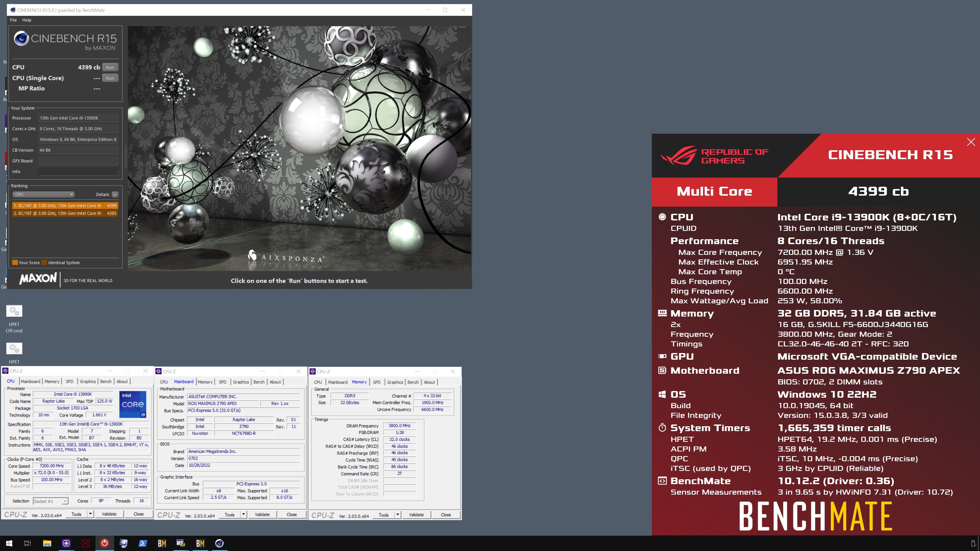The image size is (980, 551).
Task: Run the CPU (Single Core) test
Action: pos(110,78)
